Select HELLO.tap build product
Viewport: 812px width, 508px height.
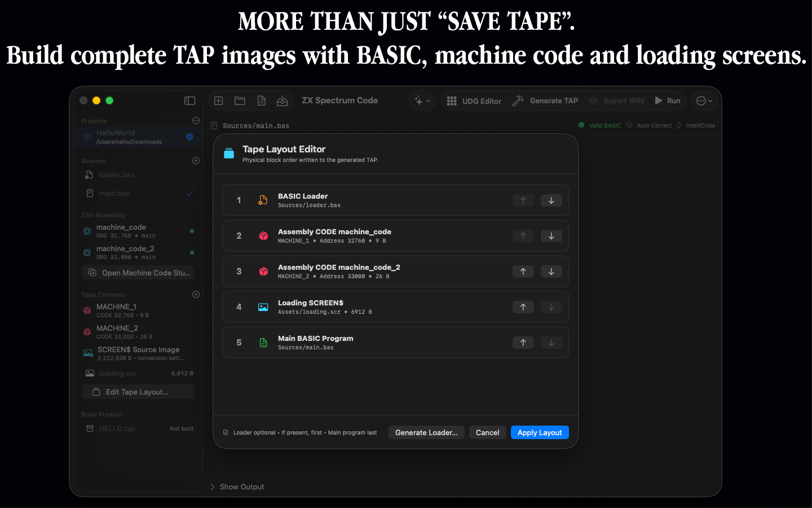(x=138, y=428)
